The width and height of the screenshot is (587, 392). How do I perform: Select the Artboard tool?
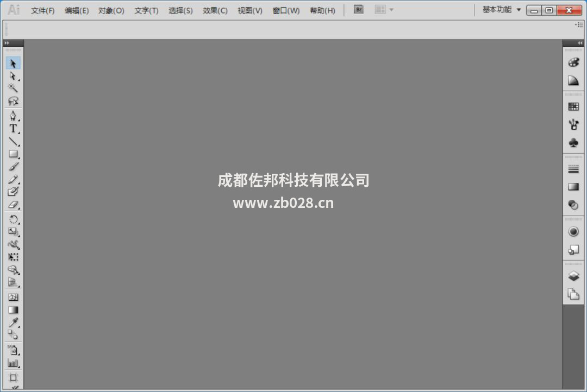coord(13,377)
